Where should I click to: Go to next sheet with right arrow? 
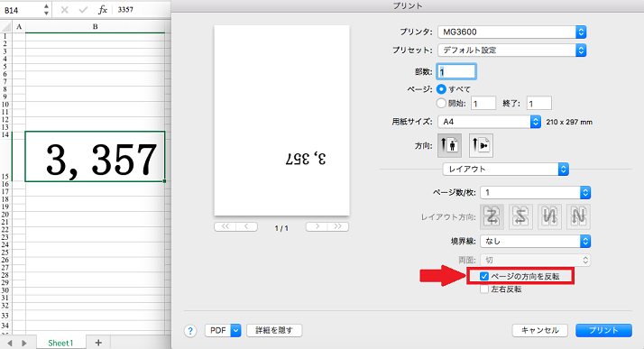[x=24, y=343]
